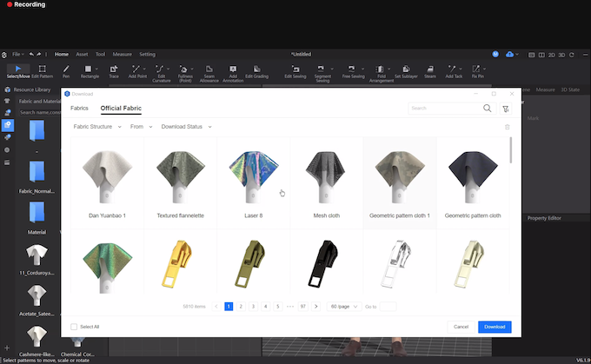Click the Cancel button
The image size is (591, 364).
pyautogui.click(x=462, y=327)
